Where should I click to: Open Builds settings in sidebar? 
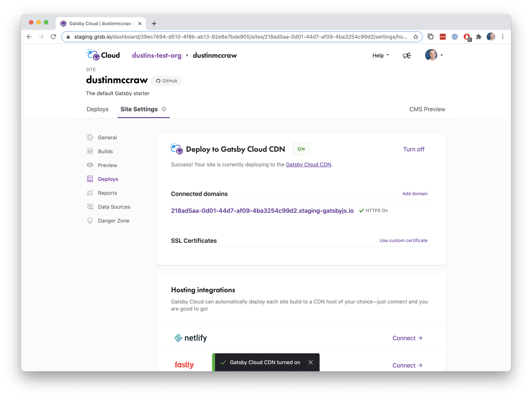[100, 151]
